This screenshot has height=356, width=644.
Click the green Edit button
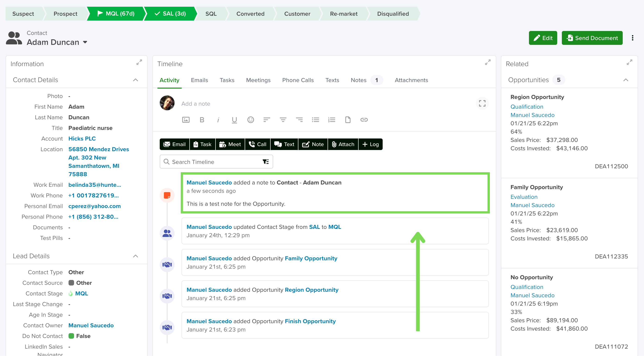543,38
